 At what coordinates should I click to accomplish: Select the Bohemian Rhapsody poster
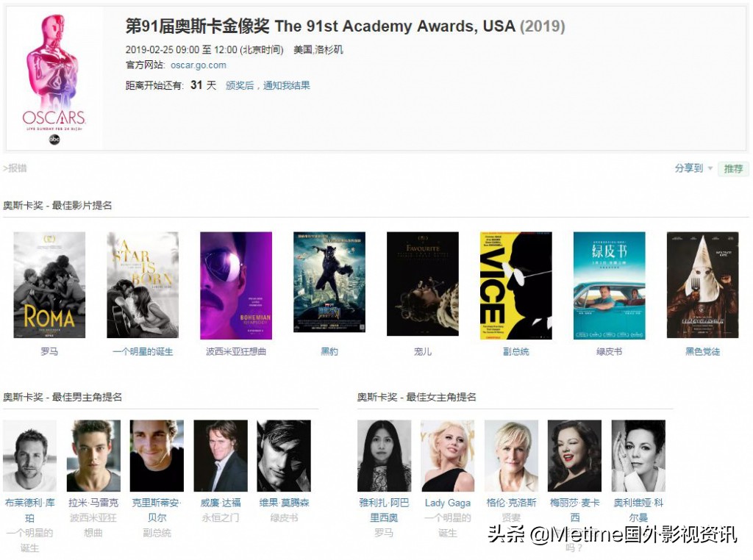point(236,286)
